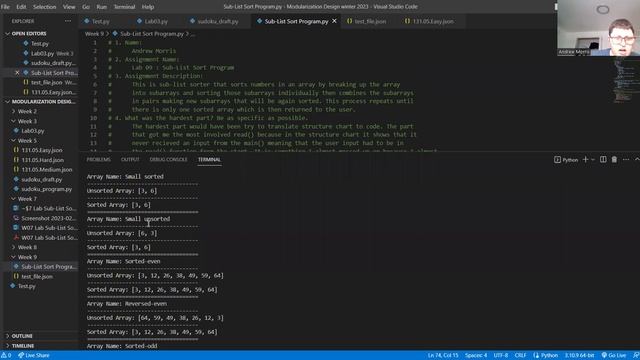Click Sub-List Sort Program.py breadcrumb
The width and height of the screenshot is (640, 360).
pos(152,34)
